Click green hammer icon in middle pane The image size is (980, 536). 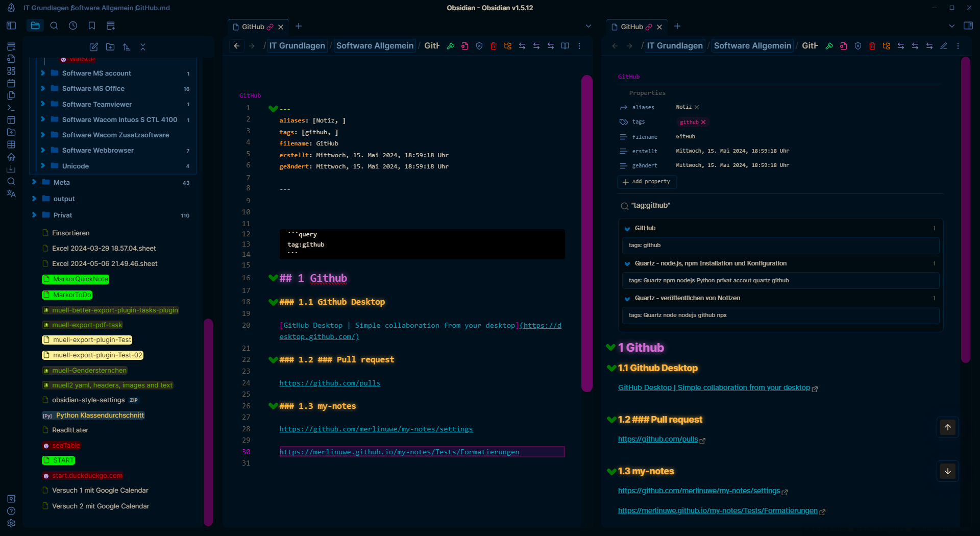[x=451, y=46]
